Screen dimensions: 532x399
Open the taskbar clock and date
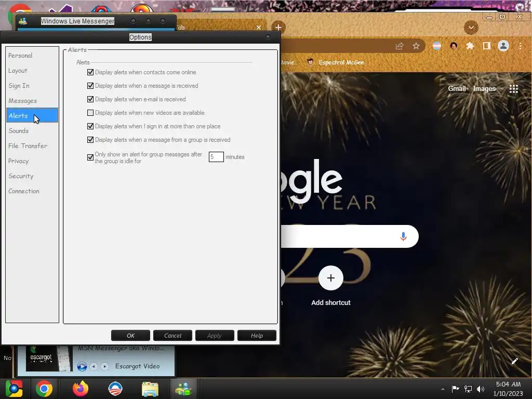pos(508,389)
